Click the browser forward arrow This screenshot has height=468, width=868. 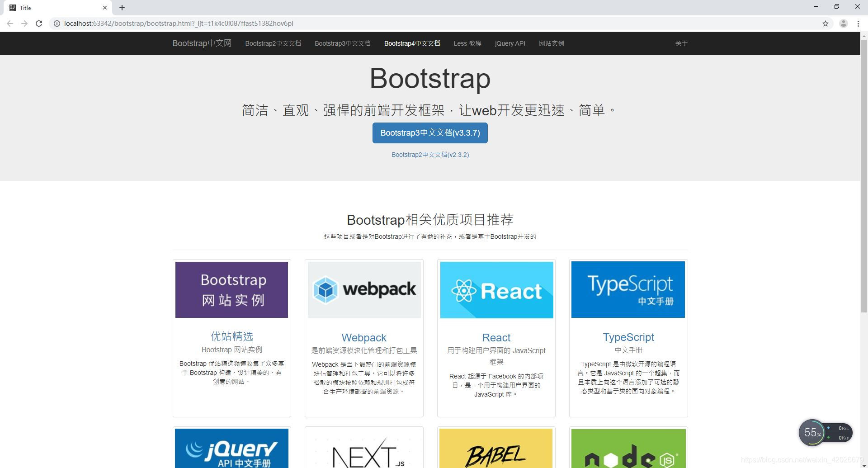(24, 24)
